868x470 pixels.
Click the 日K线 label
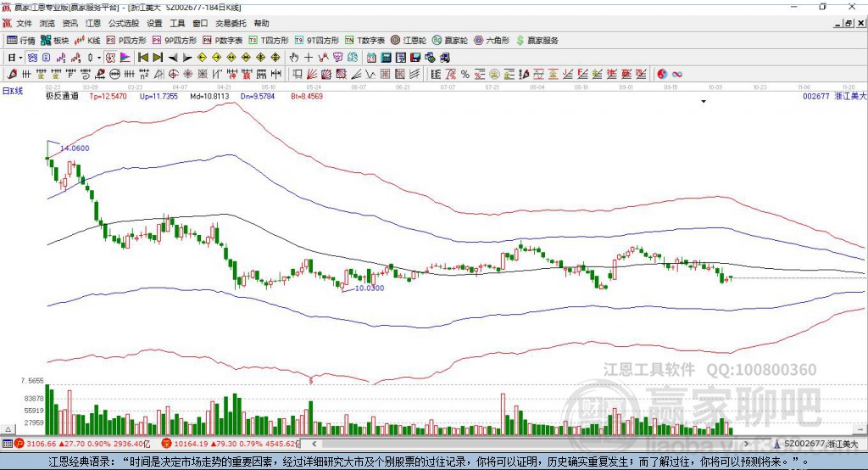click(13, 91)
